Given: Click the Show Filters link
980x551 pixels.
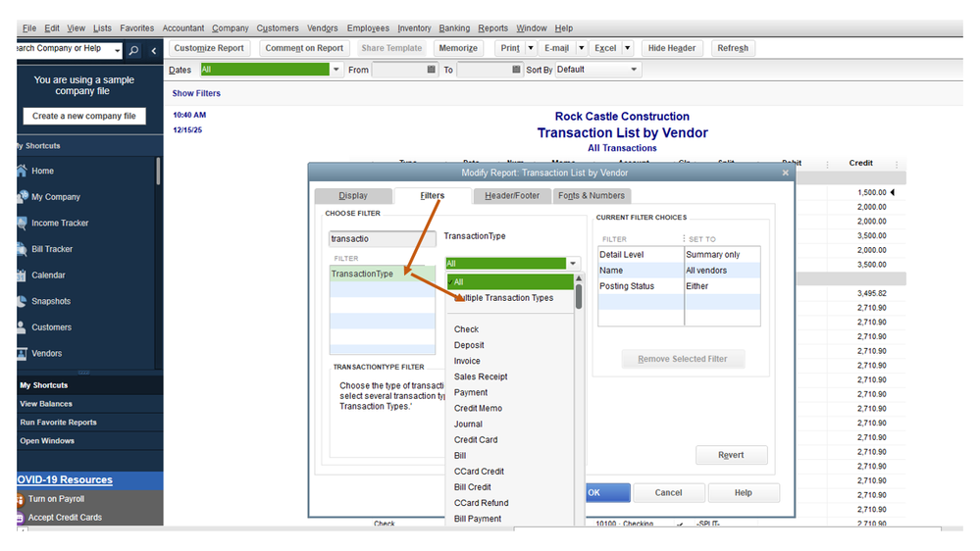Looking at the screenshot, I should coord(196,93).
